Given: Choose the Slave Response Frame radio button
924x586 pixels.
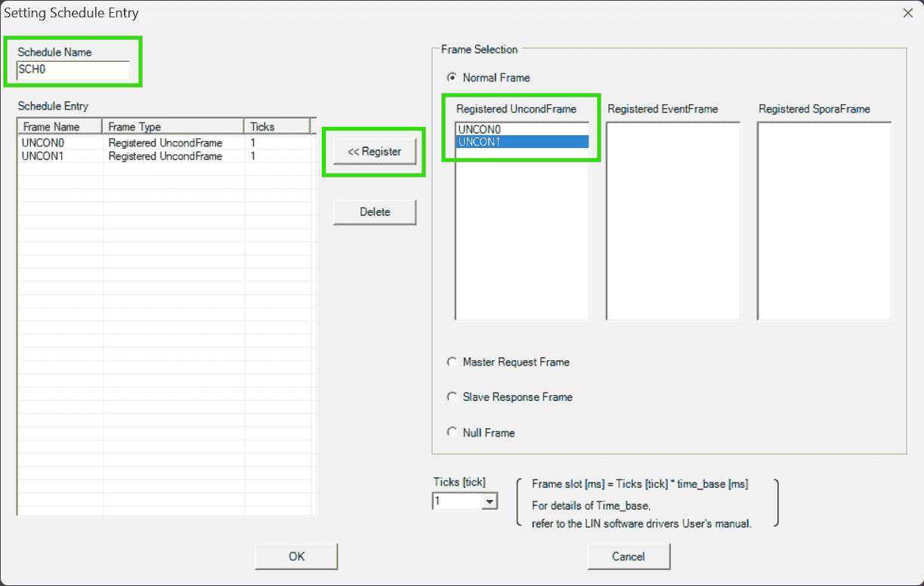Looking at the screenshot, I should tap(452, 397).
